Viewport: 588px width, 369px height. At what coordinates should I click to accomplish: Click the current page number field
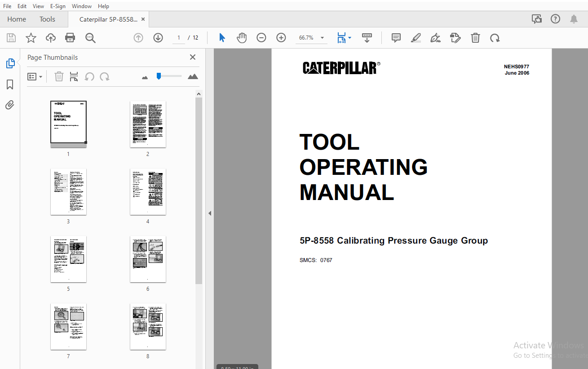(x=178, y=38)
